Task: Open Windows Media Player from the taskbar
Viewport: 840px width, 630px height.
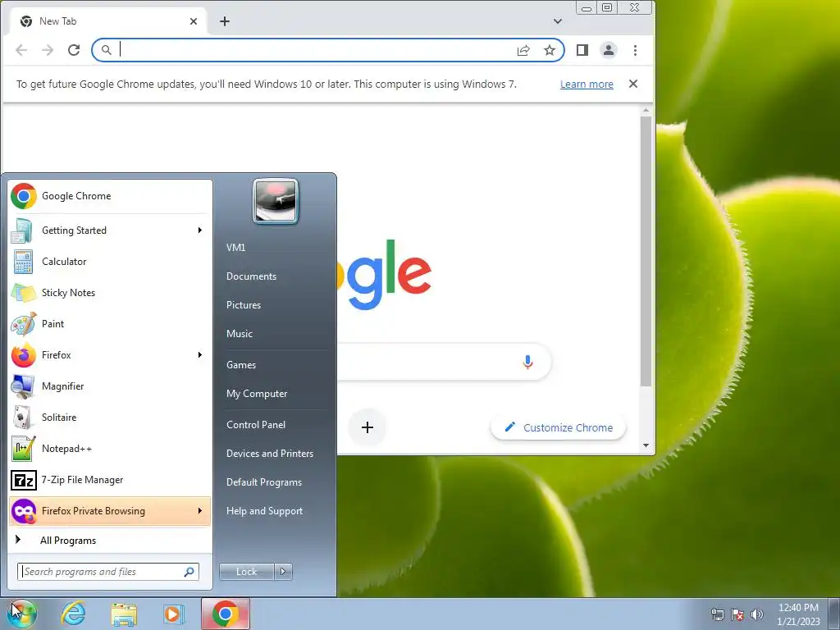Action: click(173, 614)
